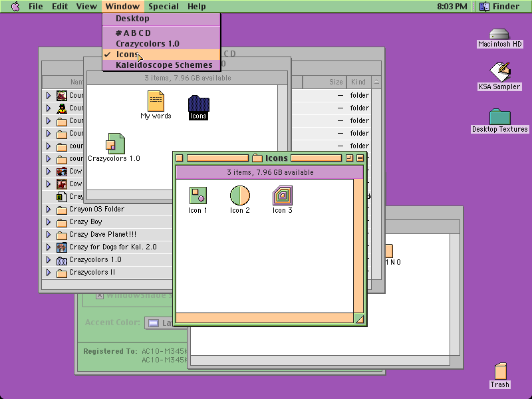Open the Apple menu icon

[x=15, y=7]
